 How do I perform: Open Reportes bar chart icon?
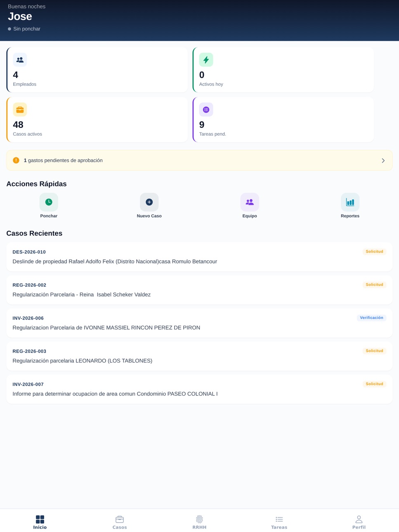coord(350,202)
